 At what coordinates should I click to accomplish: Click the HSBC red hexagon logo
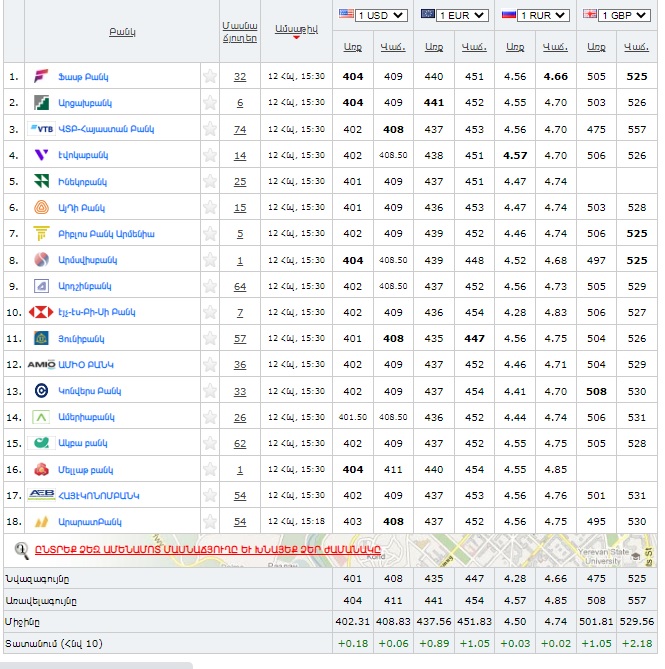[x=41, y=312]
